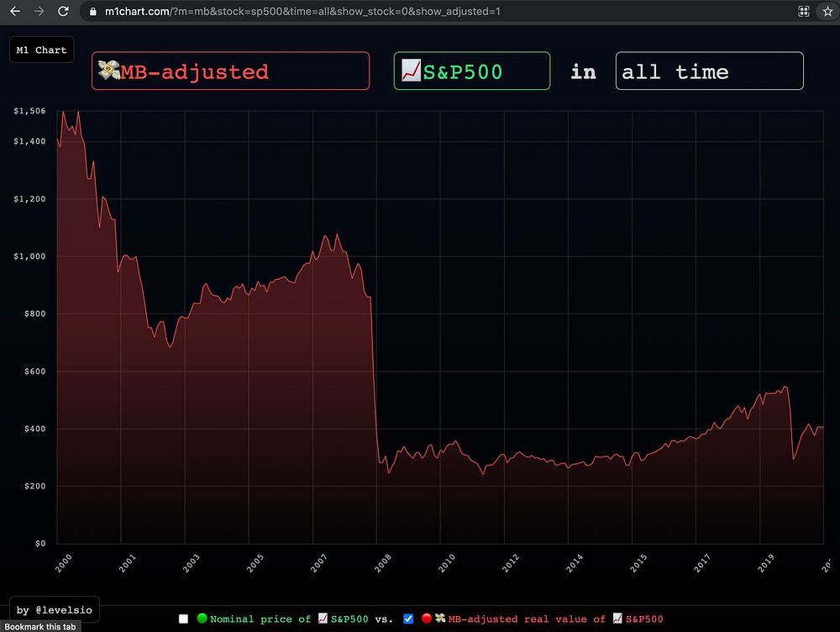Screen dimensions: 840x632
Task: Click the $400 y-axis label
Action: click(x=34, y=429)
